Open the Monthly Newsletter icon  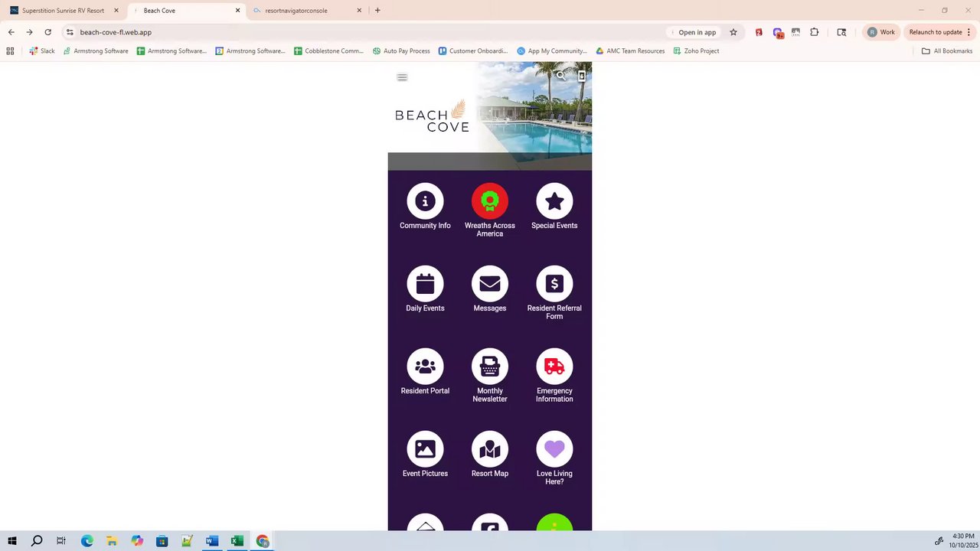point(490,367)
